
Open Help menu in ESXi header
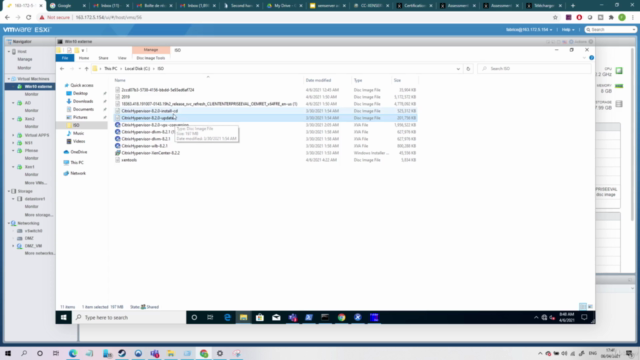tap(568, 30)
